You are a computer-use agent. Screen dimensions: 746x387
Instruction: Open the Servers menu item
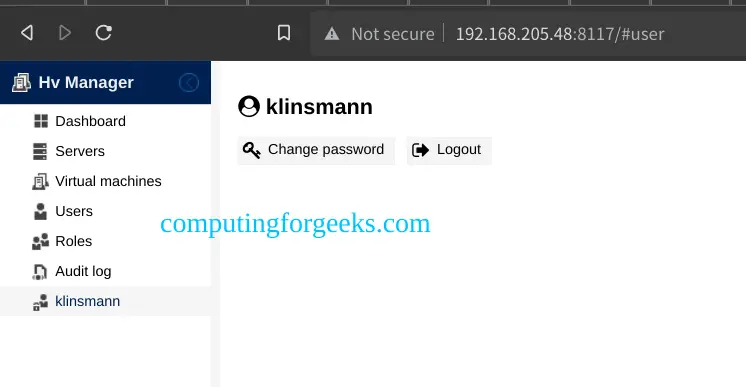80,151
